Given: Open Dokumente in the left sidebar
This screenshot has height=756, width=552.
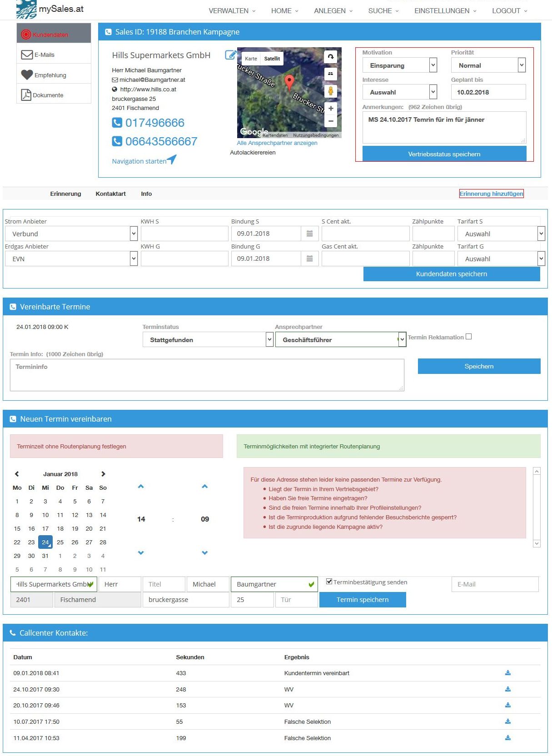Looking at the screenshot, I should tap(48, 95).
